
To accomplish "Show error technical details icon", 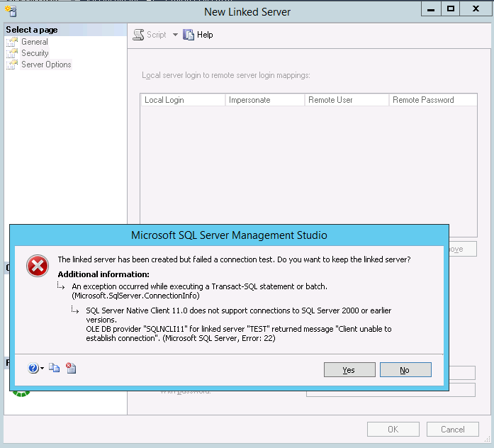I will [70, 368].
